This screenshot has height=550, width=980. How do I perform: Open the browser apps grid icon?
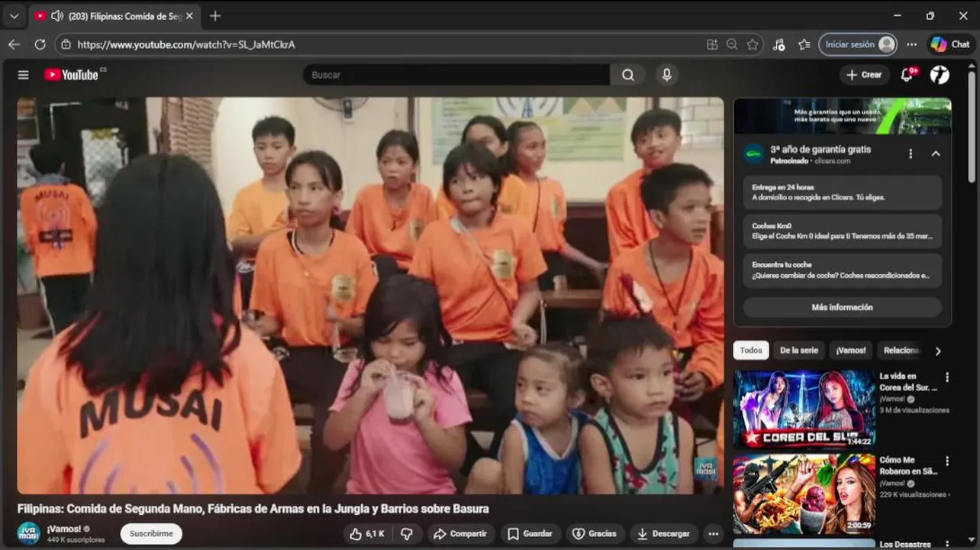(712, 44)
